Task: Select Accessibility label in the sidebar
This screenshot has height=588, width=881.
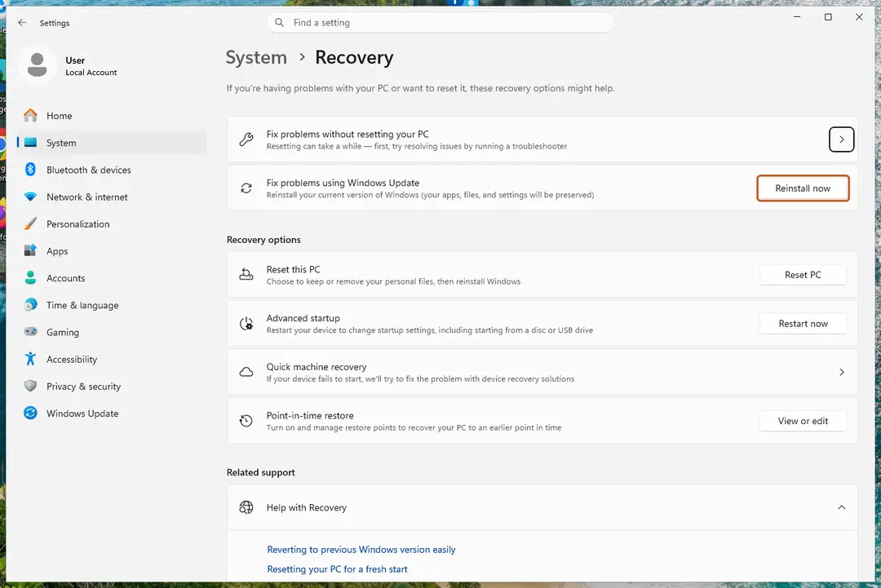Action: click(72, 359)
